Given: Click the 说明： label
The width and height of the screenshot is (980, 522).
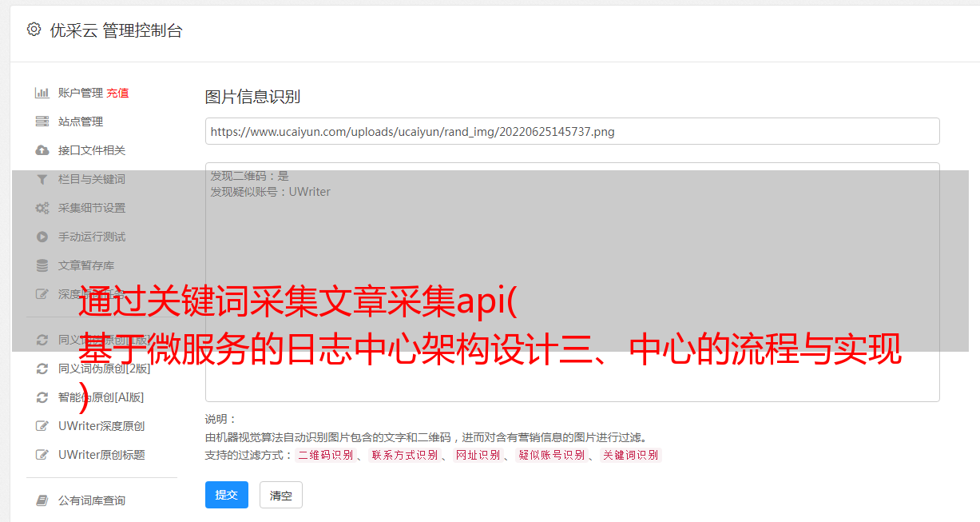Looking at the screenshot, I should [220, 419].
